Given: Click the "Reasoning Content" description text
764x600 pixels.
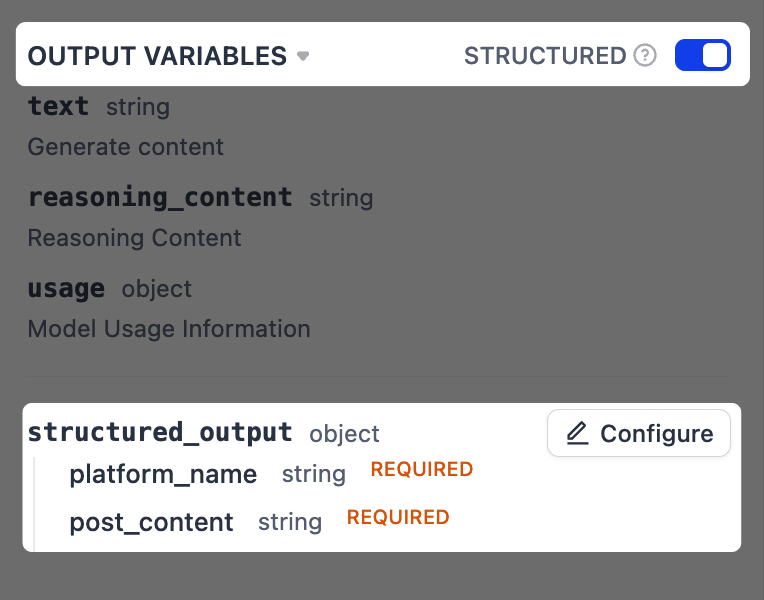Looking at the screenshot, I should [134, 238].
